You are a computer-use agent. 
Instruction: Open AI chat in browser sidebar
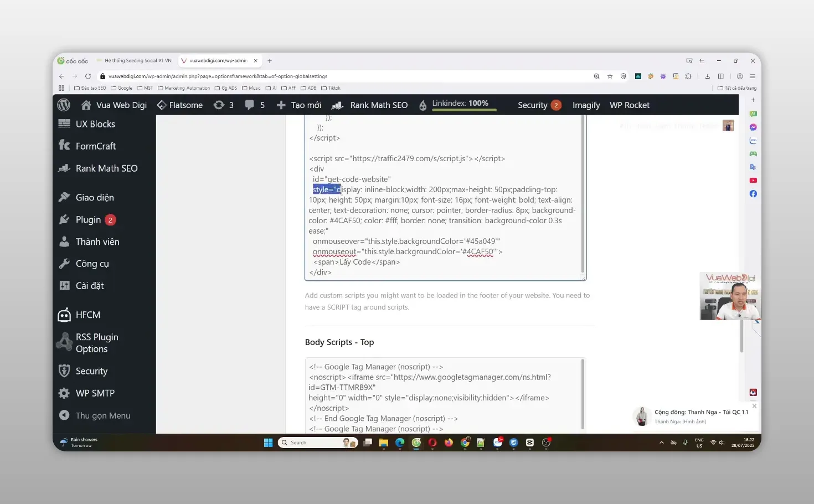[x=753, y=114]
